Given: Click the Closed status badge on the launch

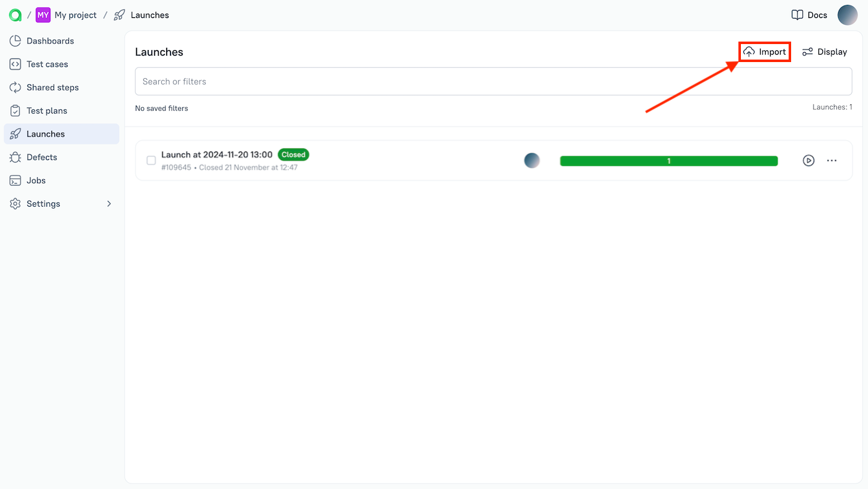Looking at the screenshot, I should click(293, 155).
